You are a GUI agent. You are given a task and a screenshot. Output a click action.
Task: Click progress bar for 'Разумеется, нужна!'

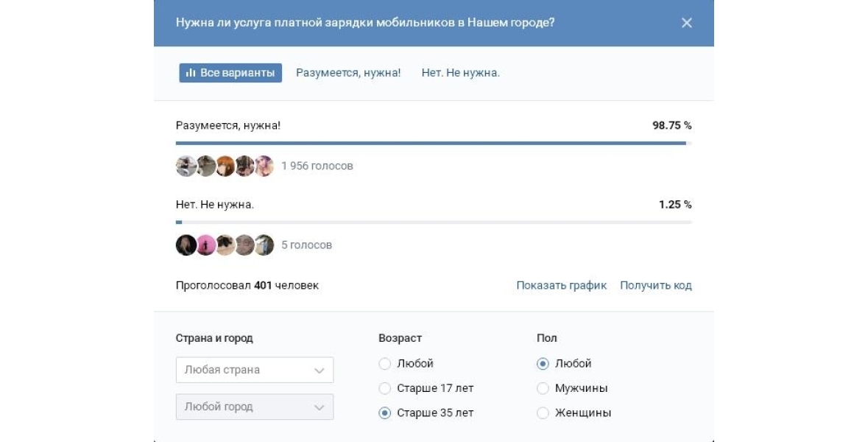(434, 143)
